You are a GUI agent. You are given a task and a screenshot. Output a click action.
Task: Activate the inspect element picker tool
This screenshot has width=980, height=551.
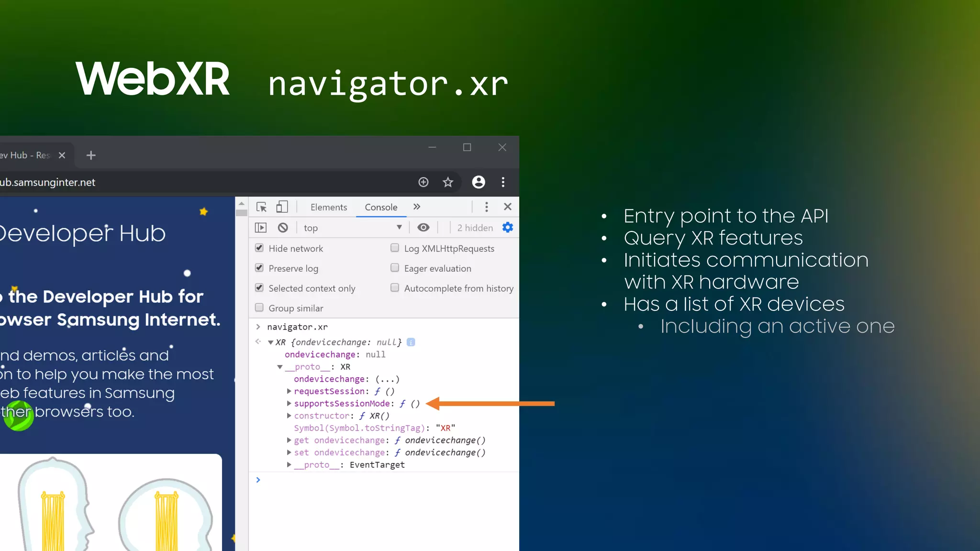tap(261, 207)
